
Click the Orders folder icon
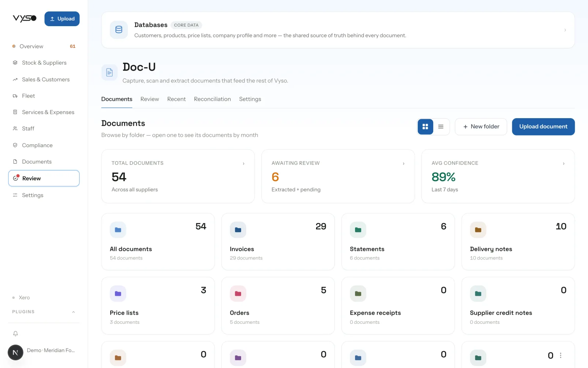point(238,294)
